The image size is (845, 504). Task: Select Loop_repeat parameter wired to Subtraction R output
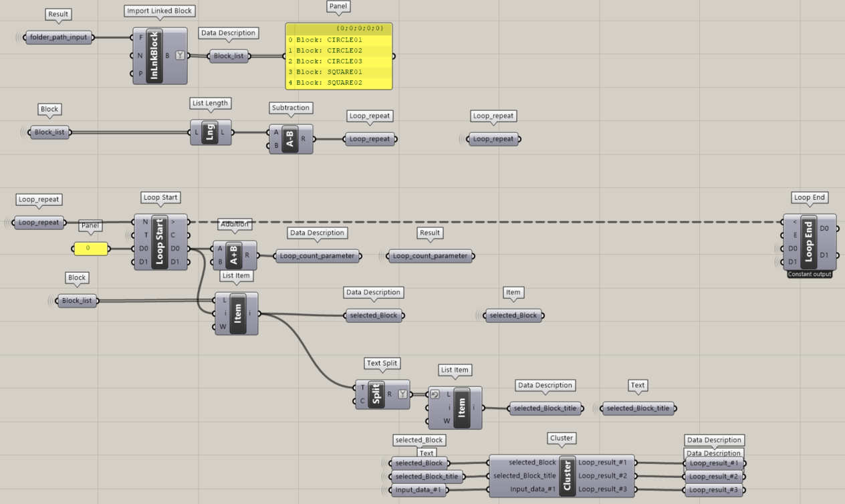(370, 139)
